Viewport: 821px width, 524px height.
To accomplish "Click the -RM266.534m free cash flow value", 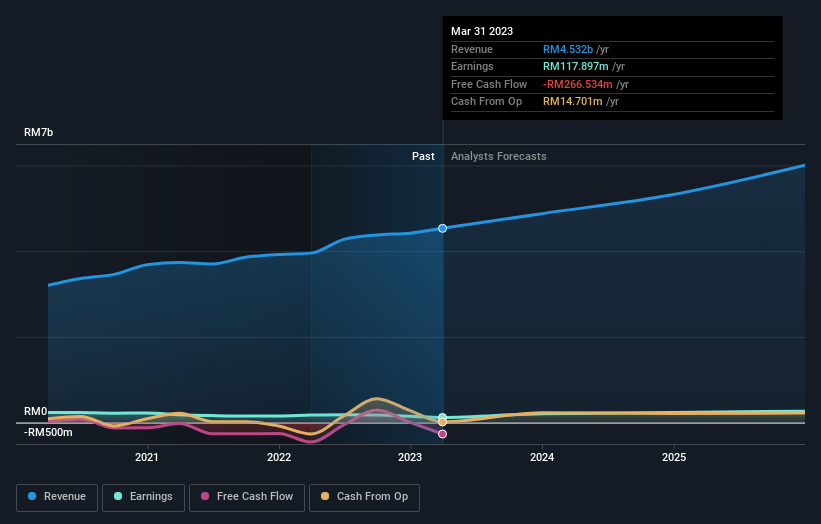I will (x=578, y=84).
